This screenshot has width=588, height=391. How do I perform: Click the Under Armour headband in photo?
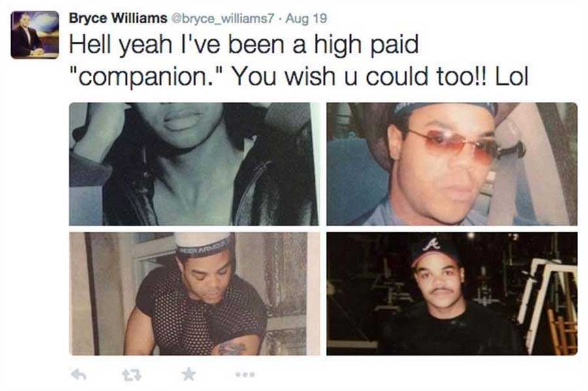(203, 245)
